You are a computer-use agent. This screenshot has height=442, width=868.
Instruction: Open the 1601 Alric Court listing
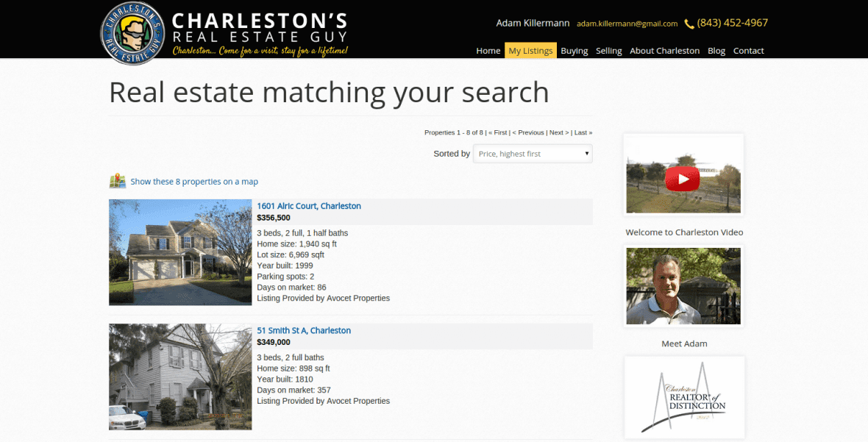point(309,206)
